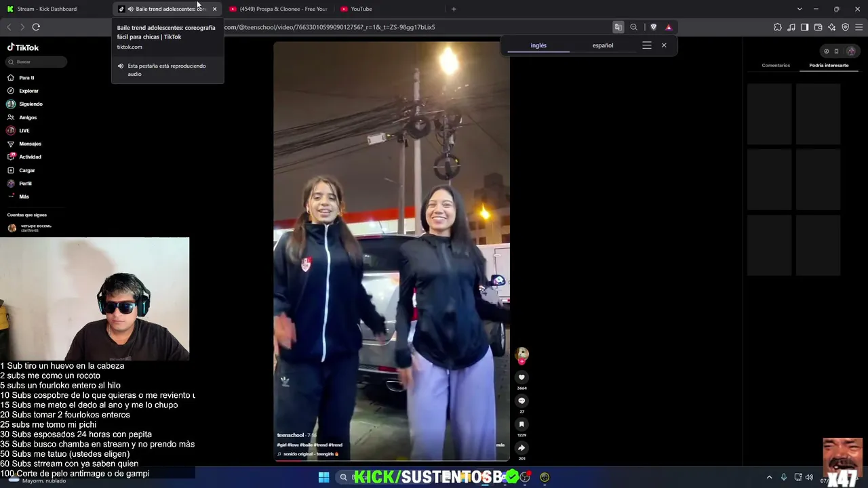This screenshot has width=868, height=488.
Task: Open the tab search dropdown arrow
Action: pyautogui.click(x=800, y=9)
